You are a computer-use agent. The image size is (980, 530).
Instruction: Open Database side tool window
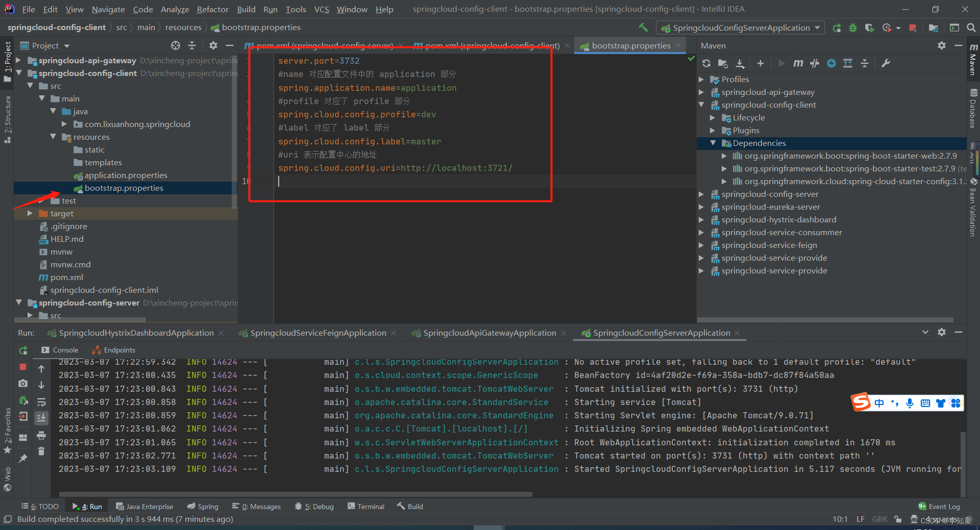[x=973, y=109]
